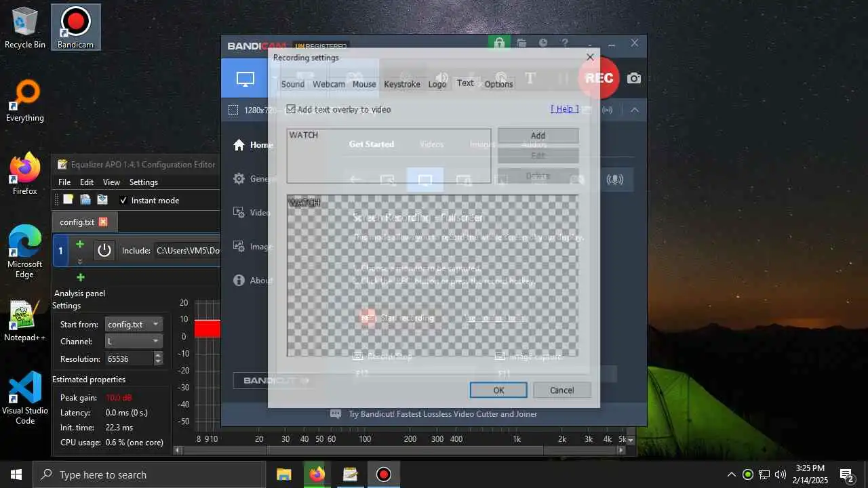This screenshot has height=488, width=868.
Task: Click the Video settings icon in Bandicam sidebar
Action: 239,213
